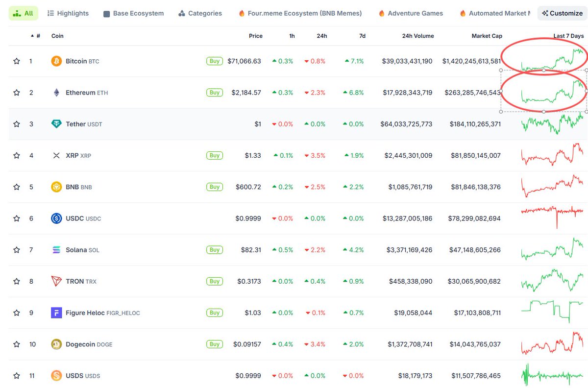Open the Bitcoin BTC coin page
This screenshot has height=388, width=588.
(83, 61)
